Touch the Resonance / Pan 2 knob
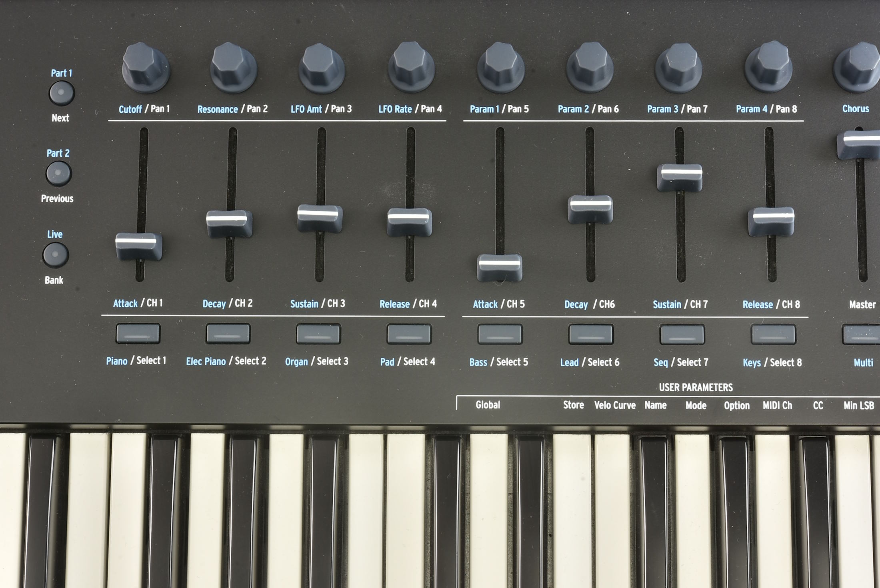 point(233,67)
